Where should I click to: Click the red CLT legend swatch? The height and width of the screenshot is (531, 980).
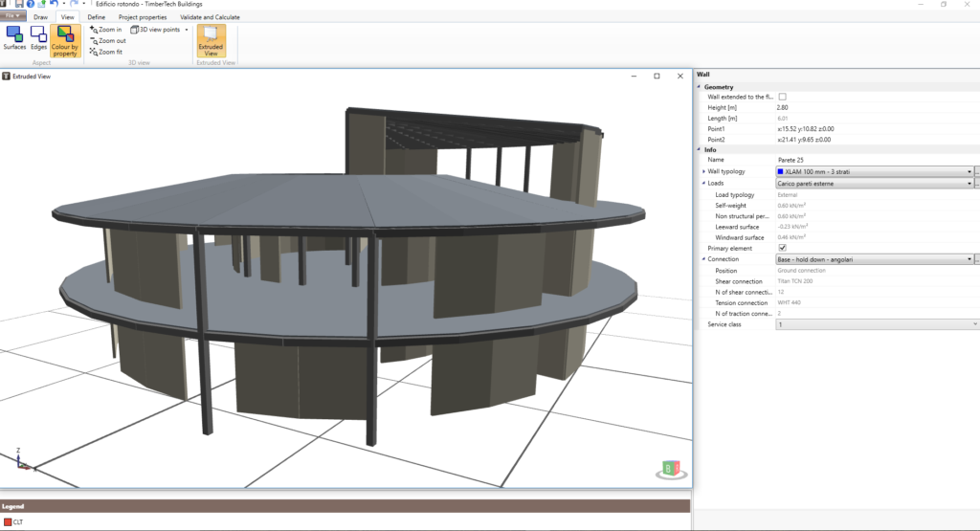(7, 521)
